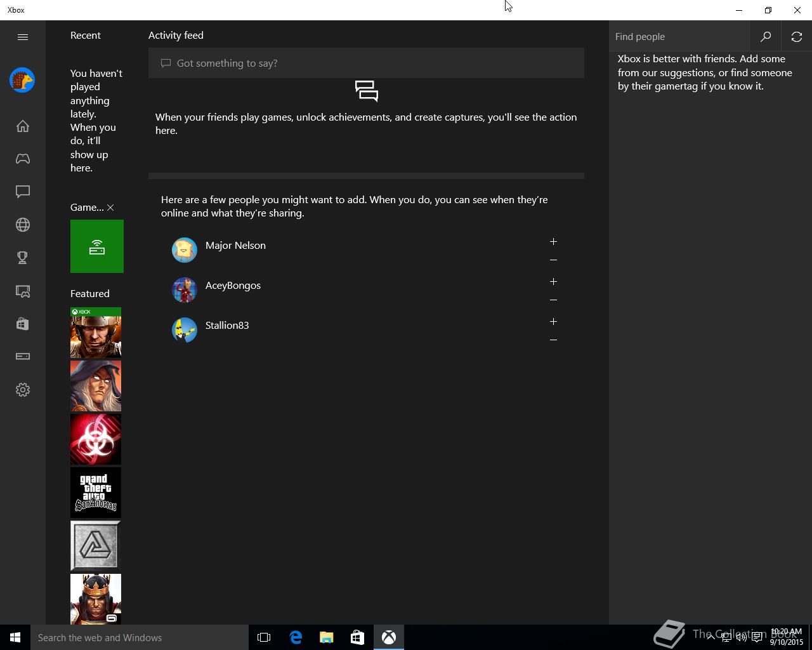The height and width of the screenshot is (650, 812).
Task: Click the Find people input field
Action: (679, 37)
